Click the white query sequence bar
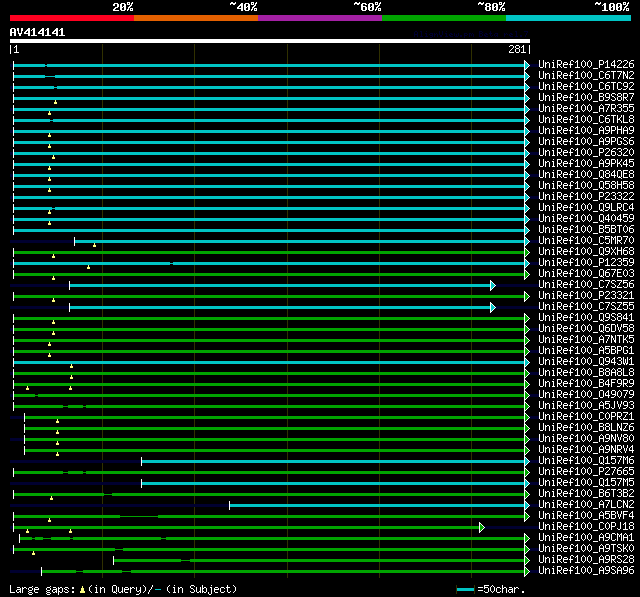This screenshot has width=640, height=597. [270, 41]
